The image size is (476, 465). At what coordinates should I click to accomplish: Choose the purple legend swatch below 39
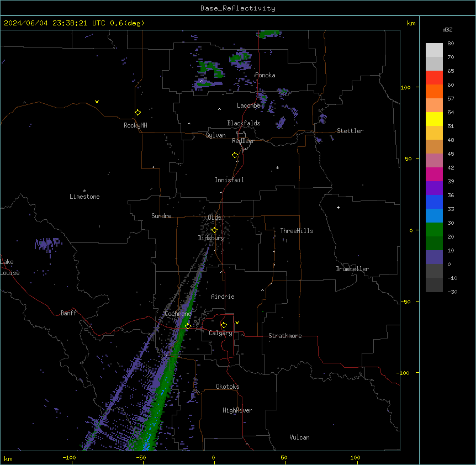pos(434,188)
